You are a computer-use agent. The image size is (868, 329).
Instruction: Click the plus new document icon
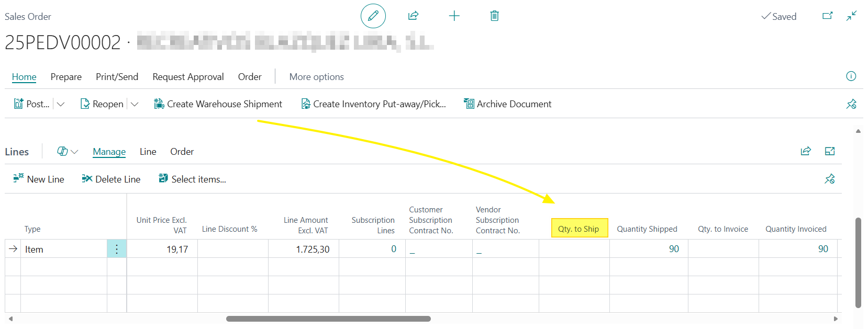454,16
